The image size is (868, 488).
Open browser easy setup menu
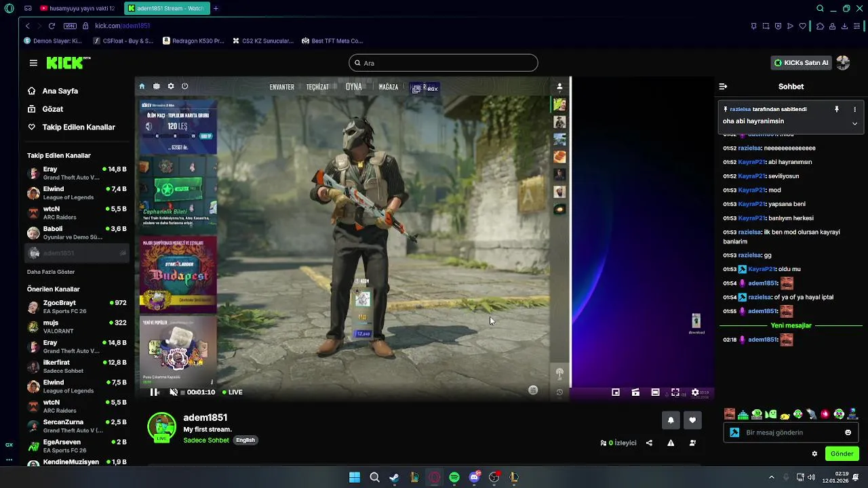click(857, 26)
